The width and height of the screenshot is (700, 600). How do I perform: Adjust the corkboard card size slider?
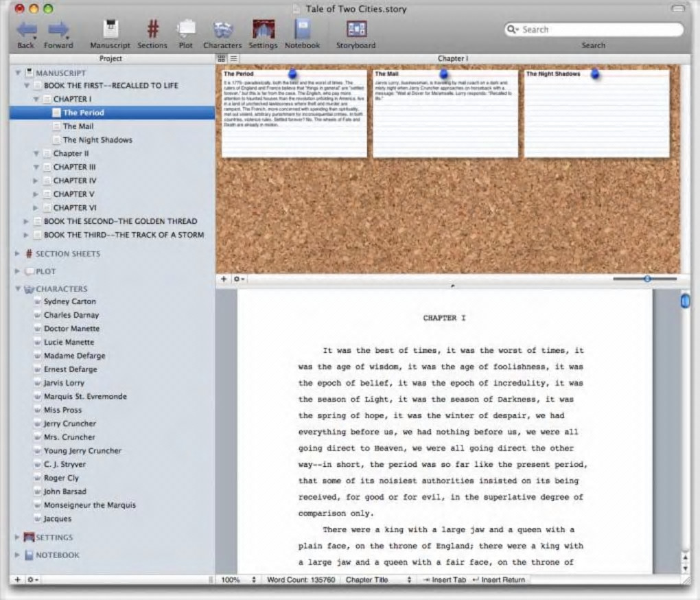(x=647, y=279)
